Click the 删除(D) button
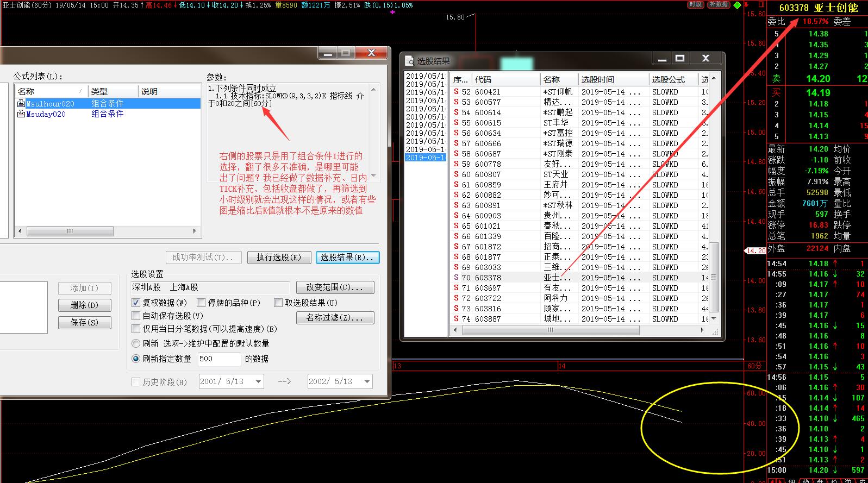 pyautogui.click(x=85, y=305)
